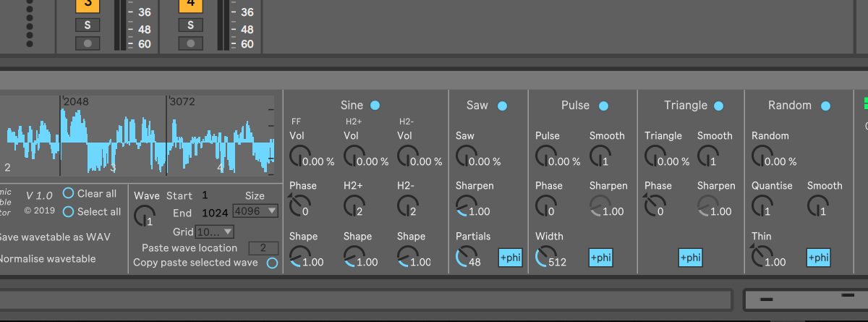Toggle the Sine enable circle
Image resolution: width=868 pixels, height=322 pixels.
point(375,106)
